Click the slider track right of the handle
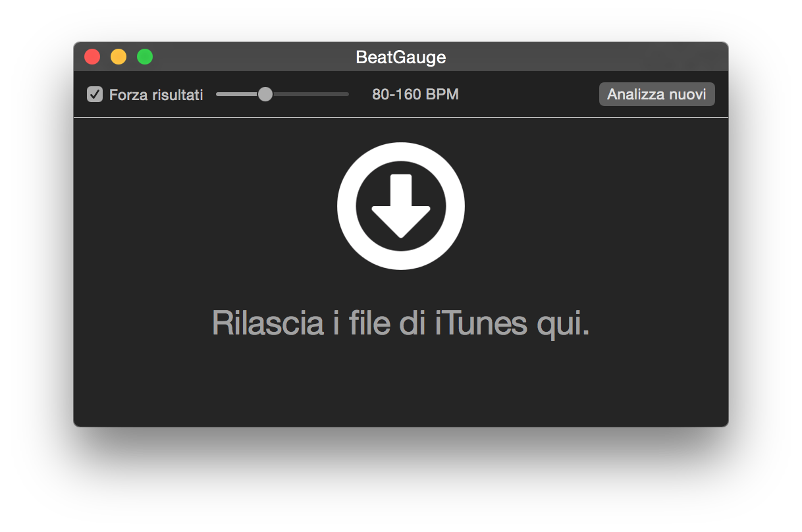Viewport: 802px width, 532px height. [x=309, y=94]
